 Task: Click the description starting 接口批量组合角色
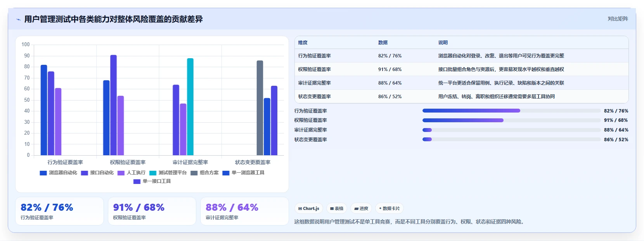501,69
